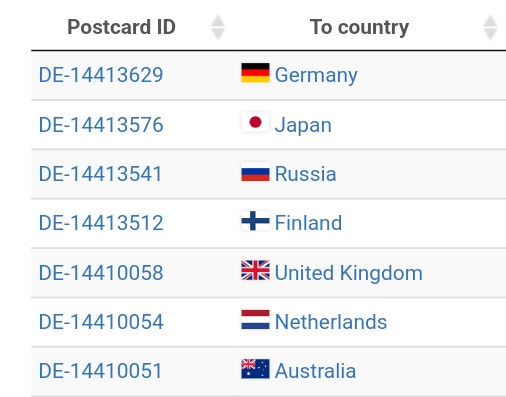
Task: Click the Russia flag icon
Action: [x=255, y=172]
